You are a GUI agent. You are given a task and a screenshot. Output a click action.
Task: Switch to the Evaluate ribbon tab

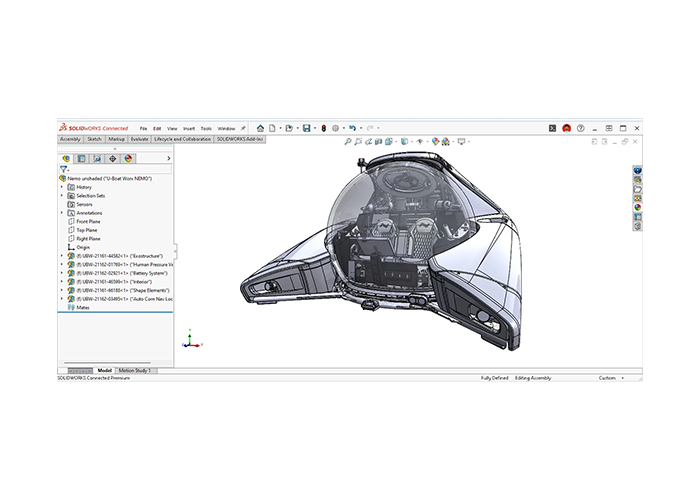pos(139,139)
